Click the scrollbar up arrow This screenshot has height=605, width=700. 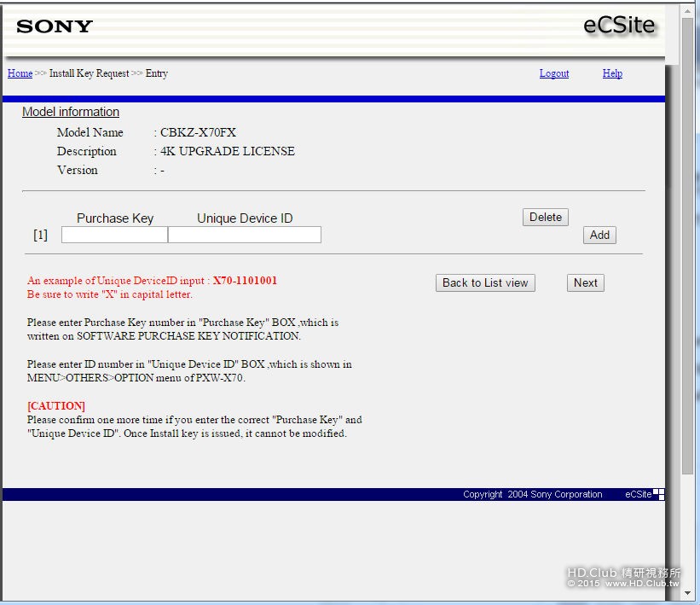[x=687, y=10]
